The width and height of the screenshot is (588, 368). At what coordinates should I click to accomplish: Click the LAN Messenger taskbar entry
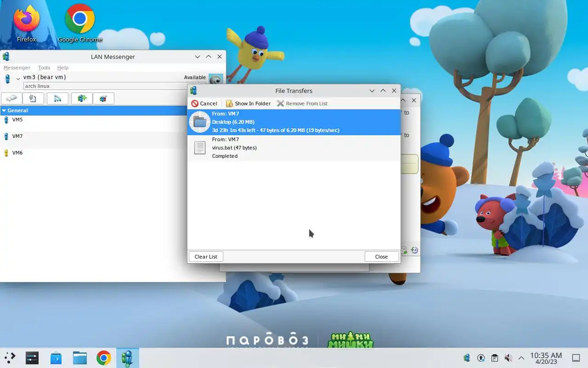[x=127, y=358]
